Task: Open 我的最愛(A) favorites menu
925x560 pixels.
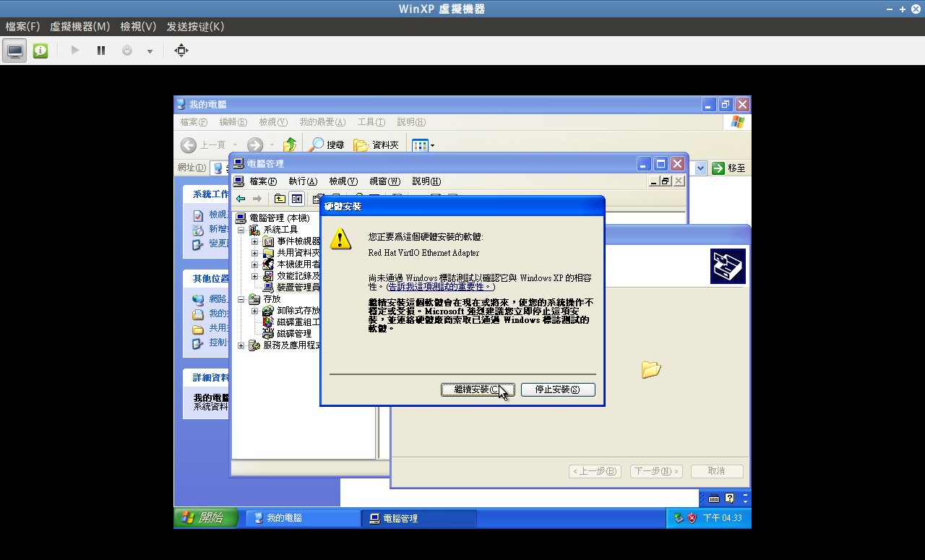Action: point(322,122)
